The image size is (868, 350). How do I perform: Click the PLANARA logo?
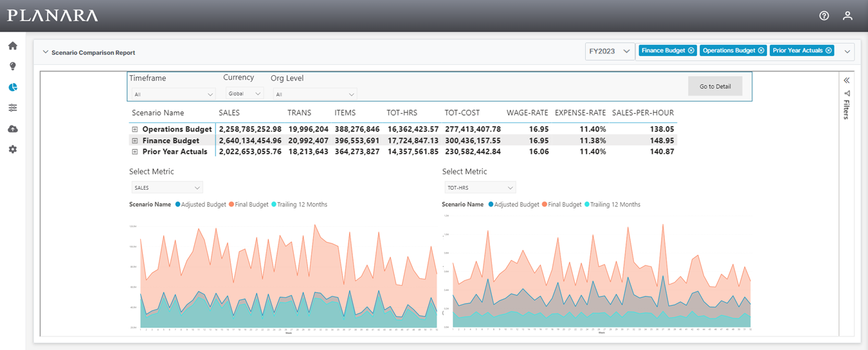click(53, 15)
